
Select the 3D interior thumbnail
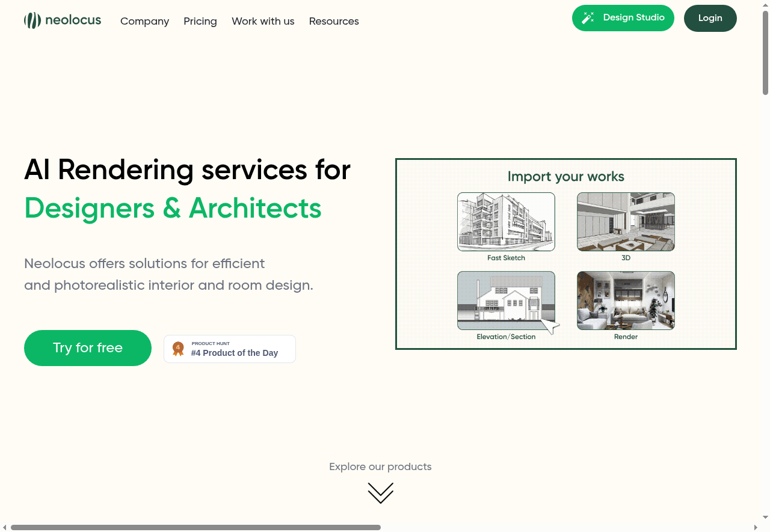pos(626,221)
